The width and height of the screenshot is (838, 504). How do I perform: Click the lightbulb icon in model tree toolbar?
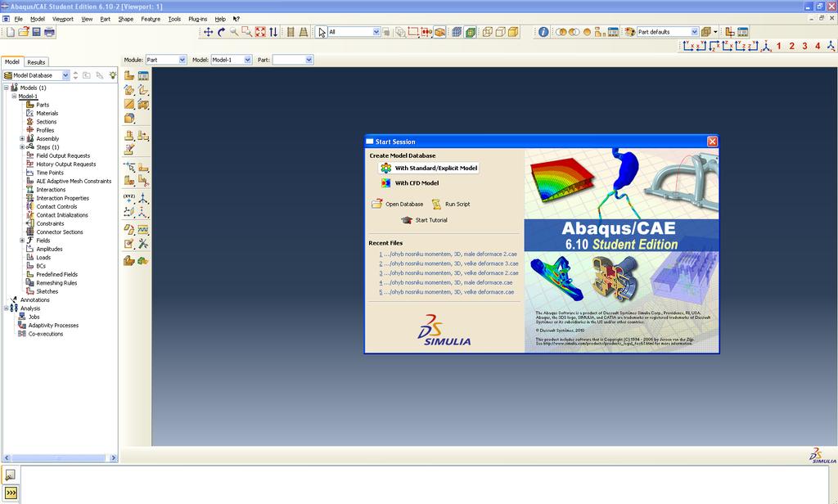click(x=113, y=75)
